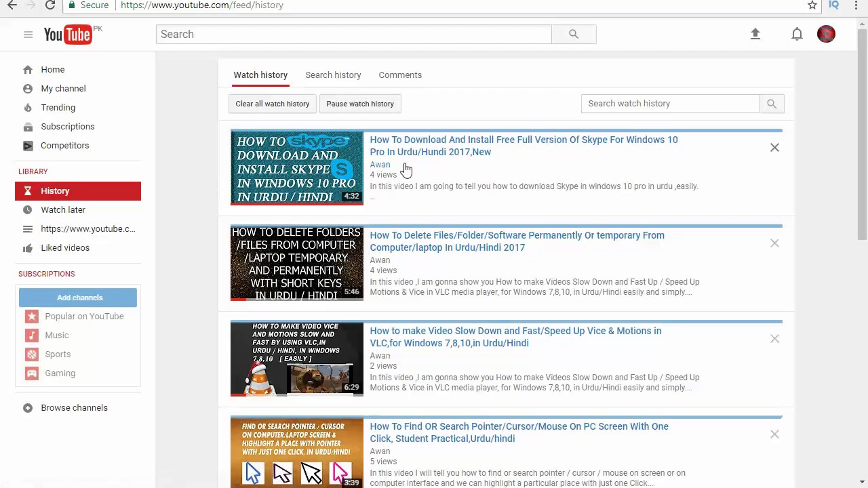Open the account avatar menu
Viewport: 868px width, 488px height.
826,34
